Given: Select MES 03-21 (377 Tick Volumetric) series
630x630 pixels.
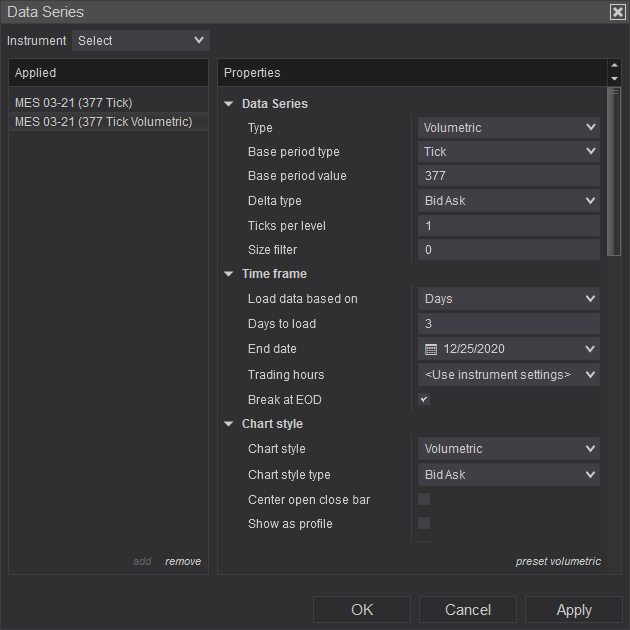Looking at the screenshot, I should [103, 122].
